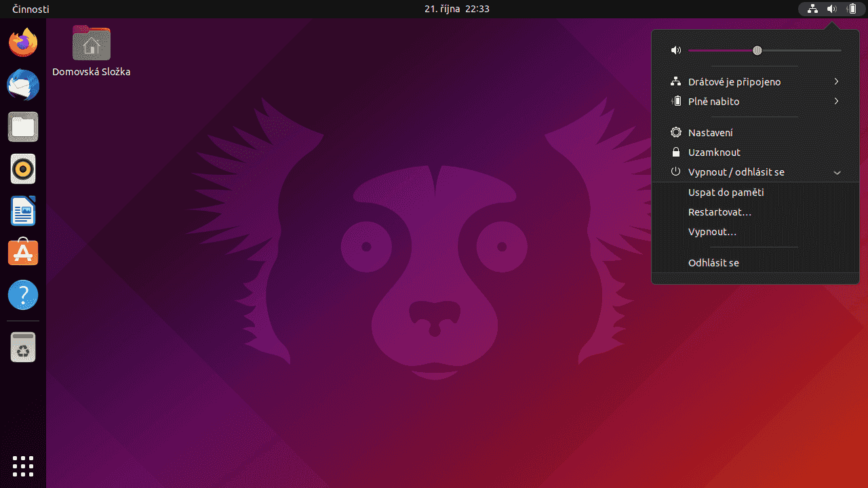Open the Help application

23,295
